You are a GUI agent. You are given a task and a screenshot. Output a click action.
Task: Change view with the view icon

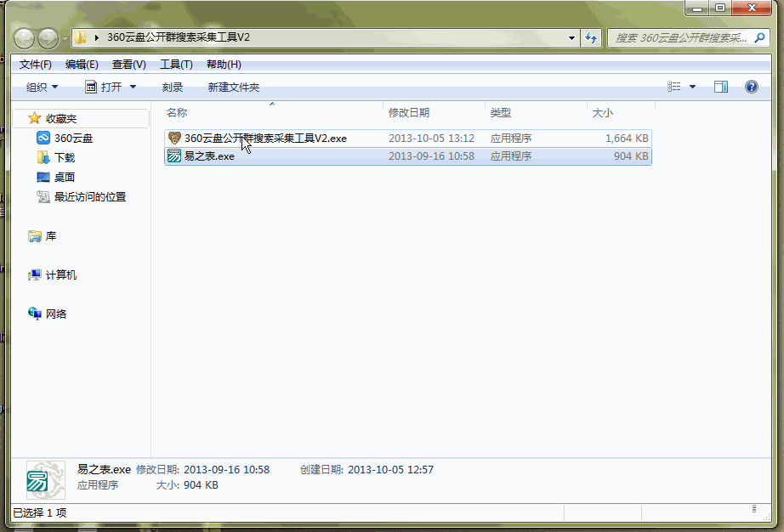pyautogui.click(x=674, y=87)
